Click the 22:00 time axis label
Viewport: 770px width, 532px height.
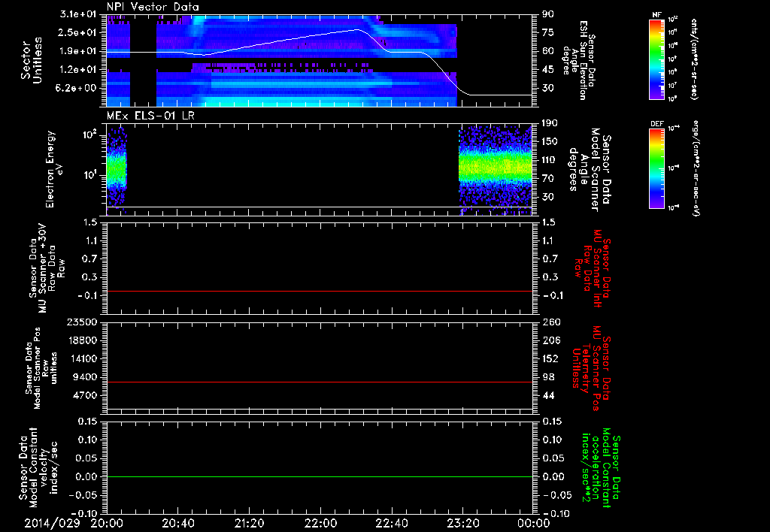coord(320,523)
